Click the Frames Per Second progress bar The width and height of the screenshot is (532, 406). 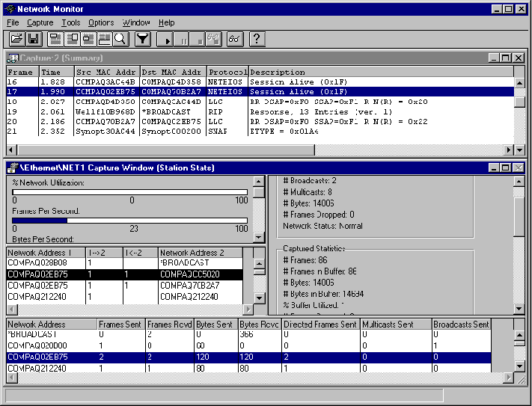(131, 221)
